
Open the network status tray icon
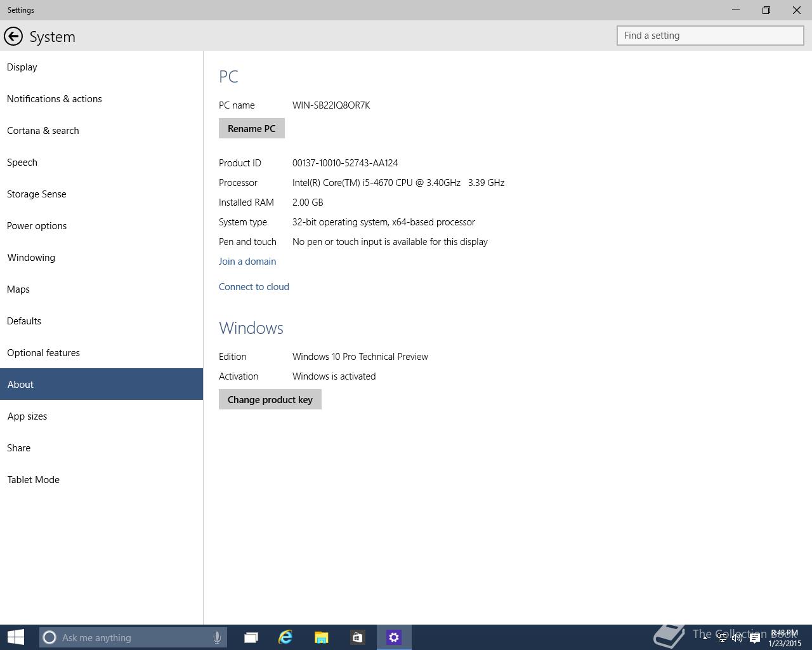[722, 638]
